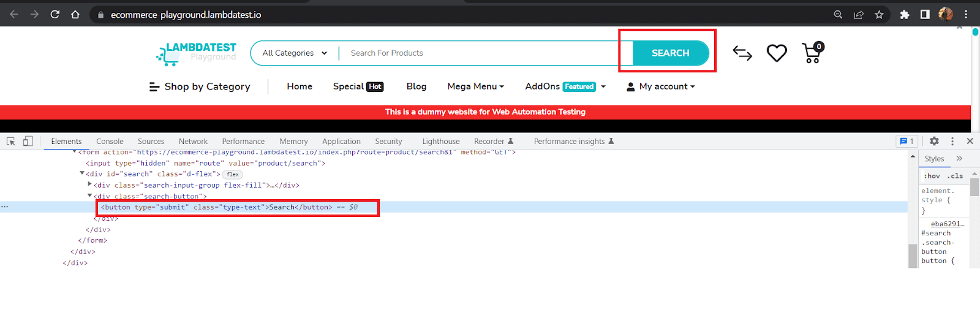The width and height of the screenshot is (980, 331).
Task: Click the browser Forward arrow
Action: [x=34, y=14]
